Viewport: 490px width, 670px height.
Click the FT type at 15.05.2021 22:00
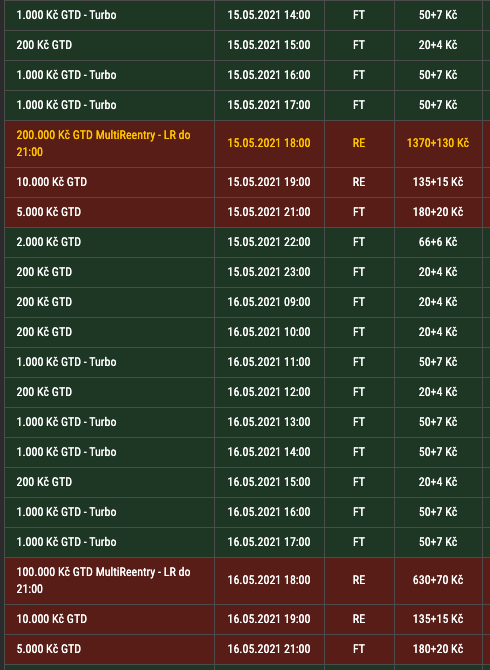(359, 242)
